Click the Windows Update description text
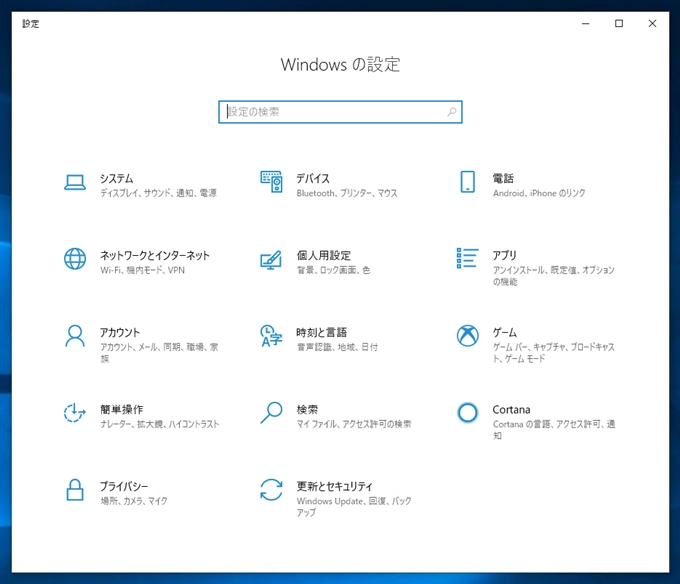This screenshot has width=680, height=584. [354, 507]
